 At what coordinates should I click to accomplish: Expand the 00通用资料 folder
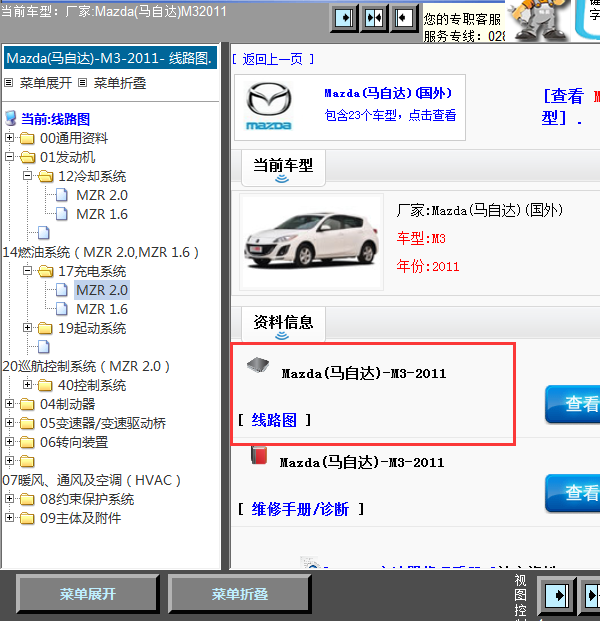tap(10, 138)
